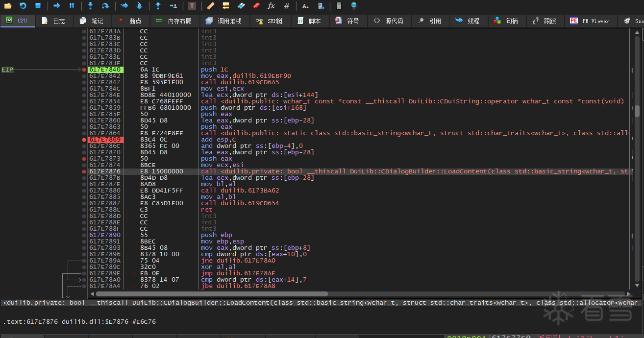
Task: Click the vertical scrollbar thumb of disassembly
Action: point(637,111)
